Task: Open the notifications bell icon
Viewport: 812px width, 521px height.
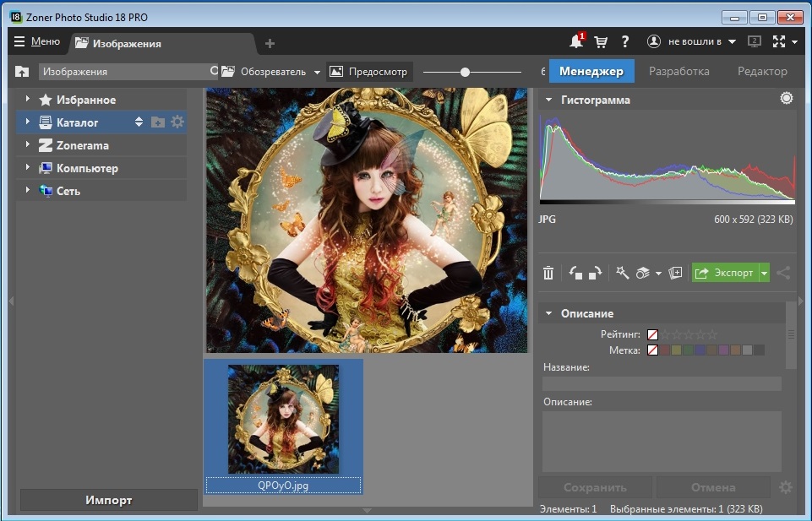Action: (x=577, y=41)
